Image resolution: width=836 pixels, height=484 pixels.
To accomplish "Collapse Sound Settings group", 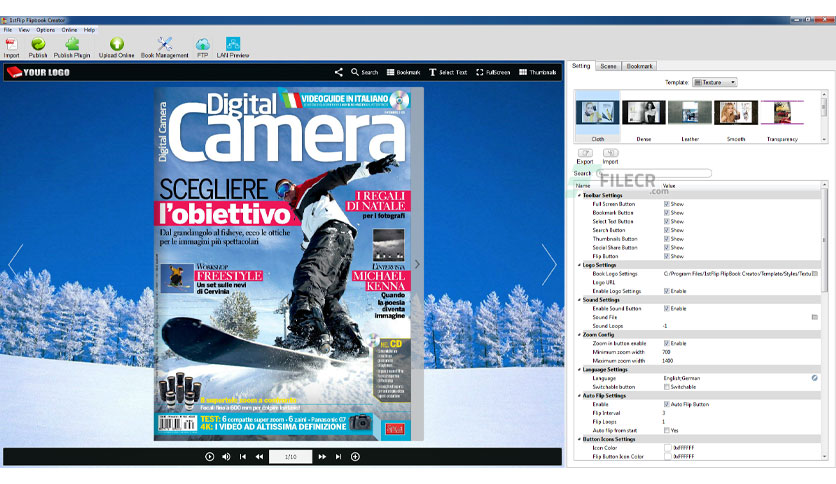I will [x=580, y=300].
